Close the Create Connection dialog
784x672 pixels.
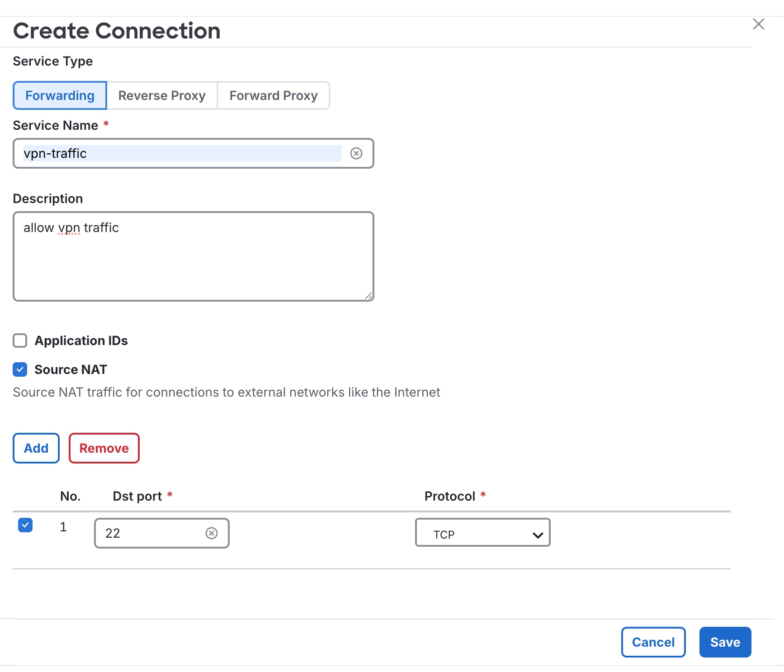coord(758,24)
